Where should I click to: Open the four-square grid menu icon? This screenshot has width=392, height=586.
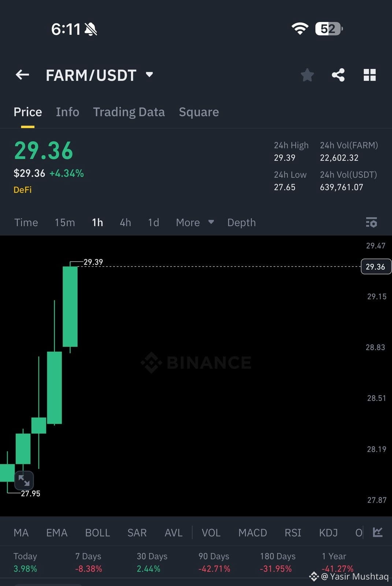click(370, 75)
